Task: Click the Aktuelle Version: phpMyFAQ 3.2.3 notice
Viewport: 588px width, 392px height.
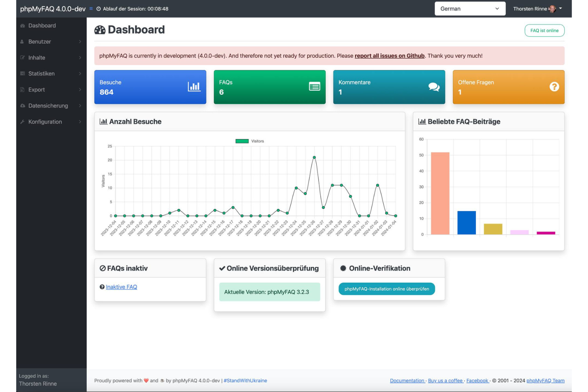Action: [x=270, y=292]
